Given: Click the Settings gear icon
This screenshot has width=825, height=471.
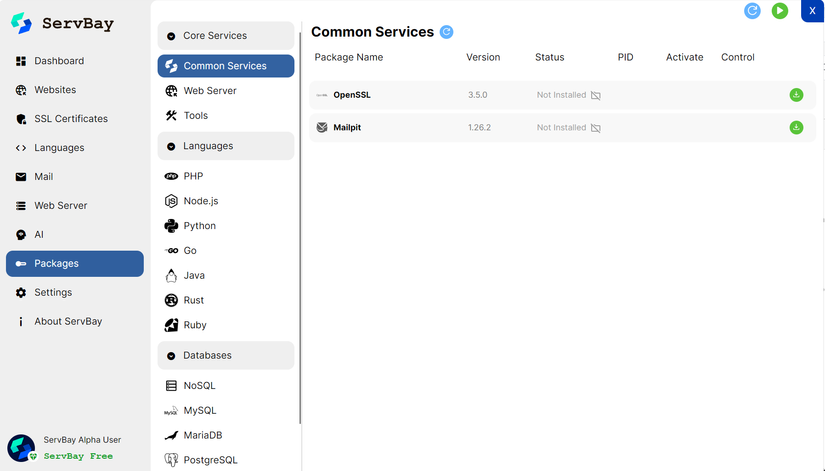Looking at the screenshot, I should coord(21,293).
